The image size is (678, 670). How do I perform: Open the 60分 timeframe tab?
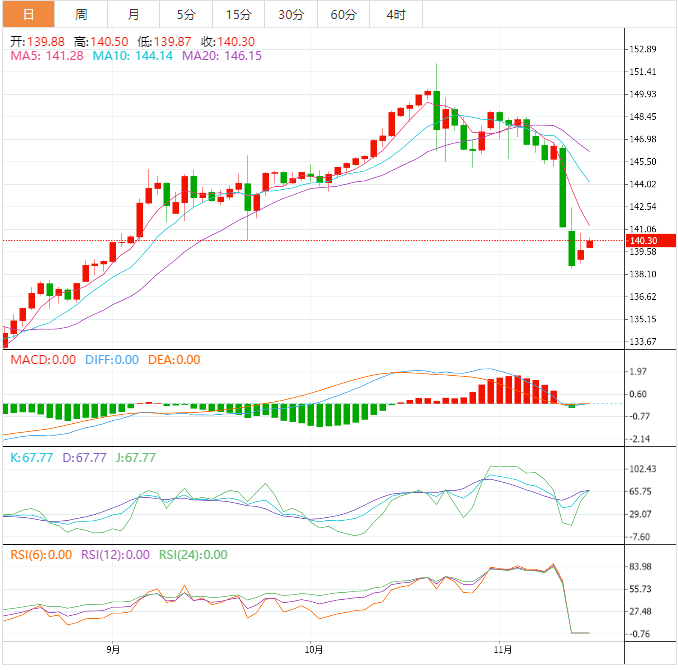[343, 14]
